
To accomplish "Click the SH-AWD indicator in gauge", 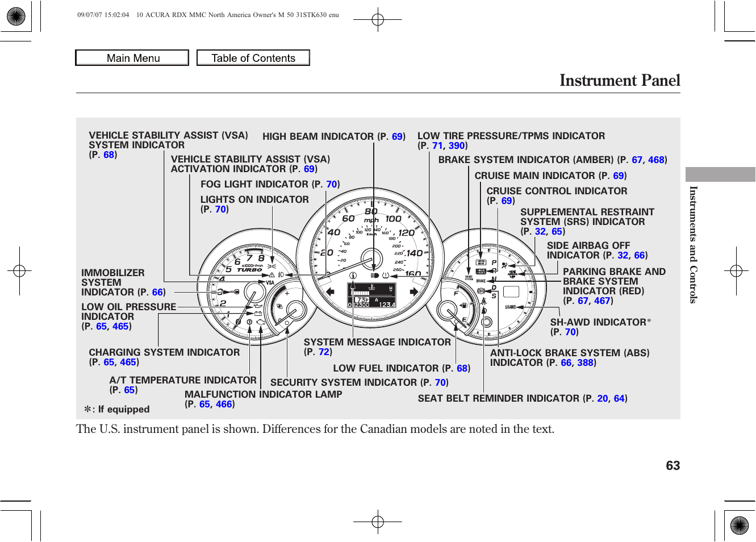I will click(510, 307).
